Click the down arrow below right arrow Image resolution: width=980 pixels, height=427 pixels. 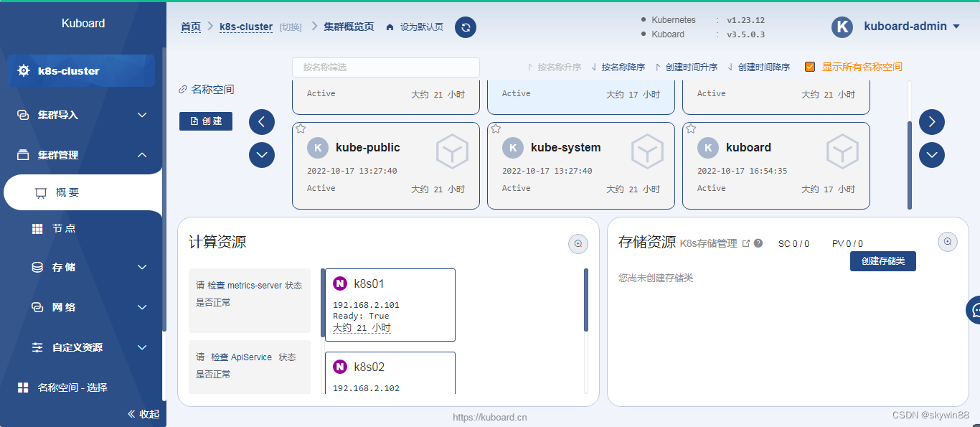pyautogui.click(x=932, y=155)
